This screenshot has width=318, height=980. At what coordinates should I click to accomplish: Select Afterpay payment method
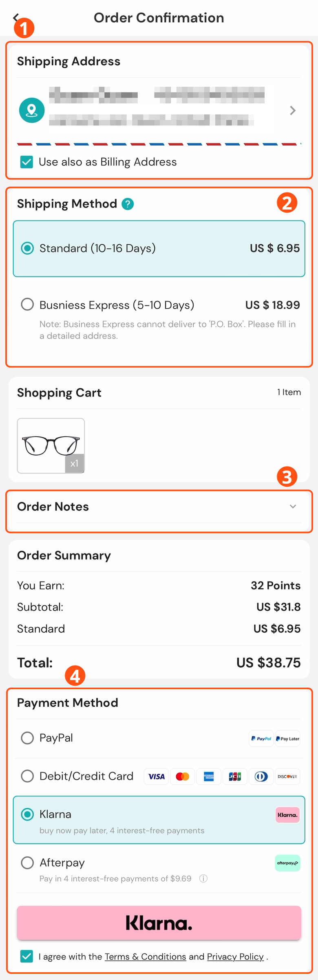click(x=27, y=863)
